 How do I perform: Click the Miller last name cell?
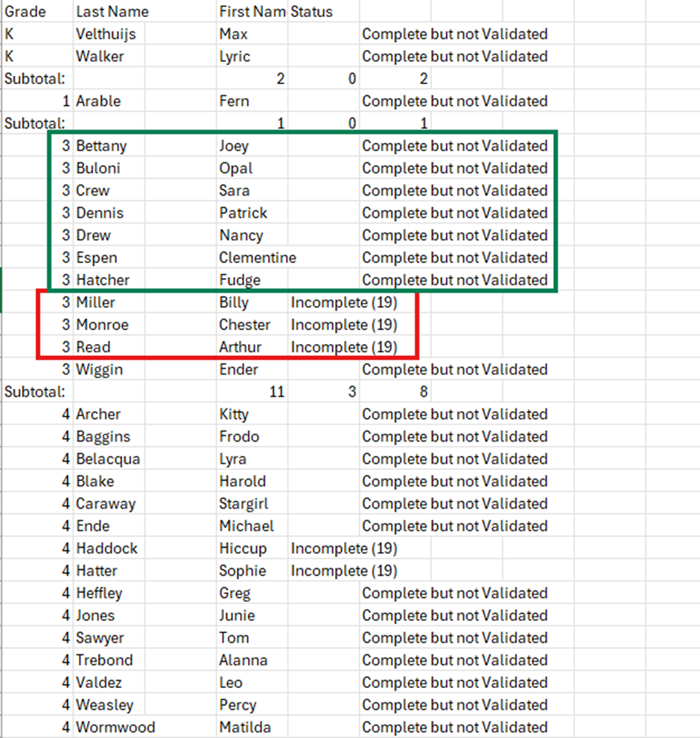pyautogui.click(x=109, y=302)
